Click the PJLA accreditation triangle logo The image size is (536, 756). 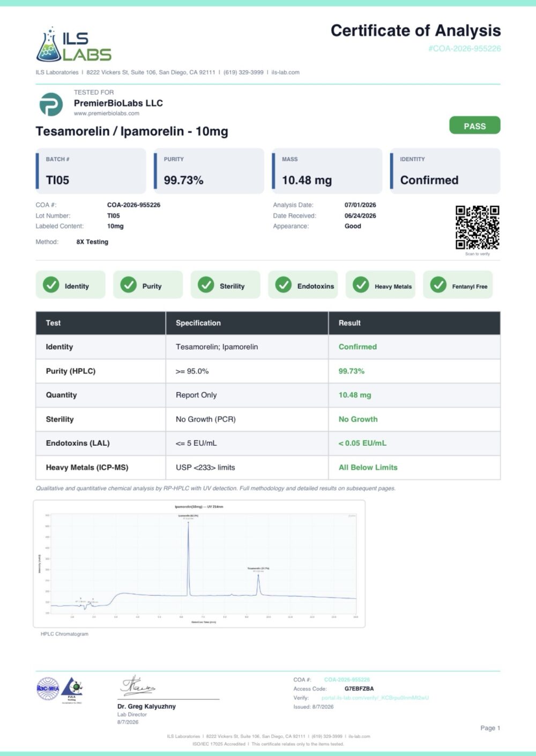(x=72, y=690)
